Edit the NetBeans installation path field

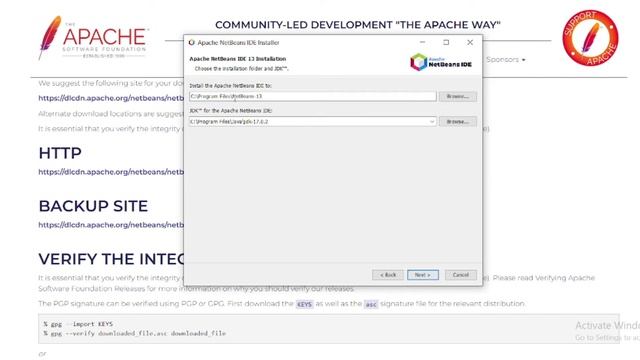click(x=313, y=96)
